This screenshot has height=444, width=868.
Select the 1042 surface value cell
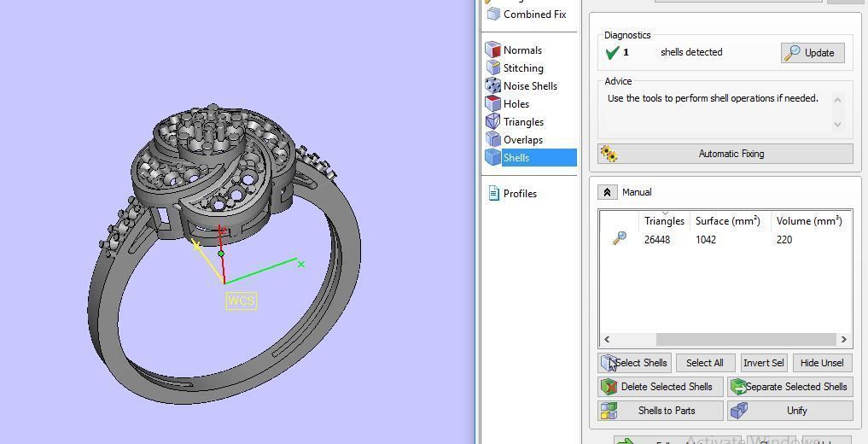tap(706, 240)
